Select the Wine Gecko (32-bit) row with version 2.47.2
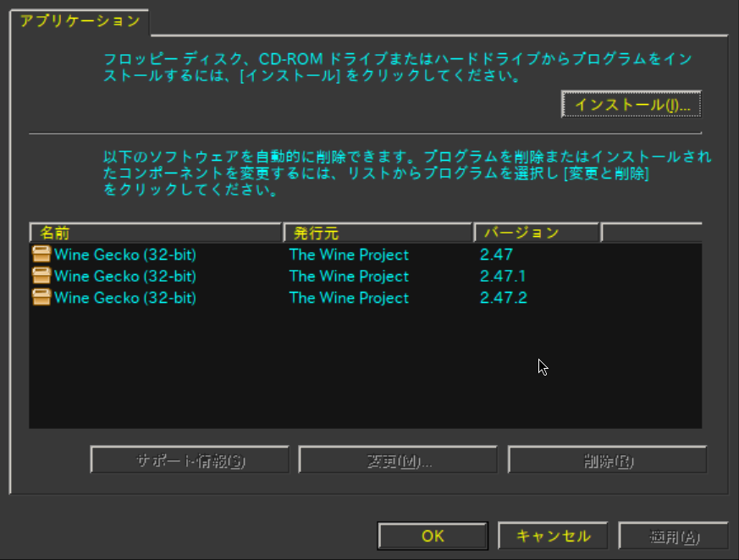Viewport: 739px width, 560px height. coord(365,298)
